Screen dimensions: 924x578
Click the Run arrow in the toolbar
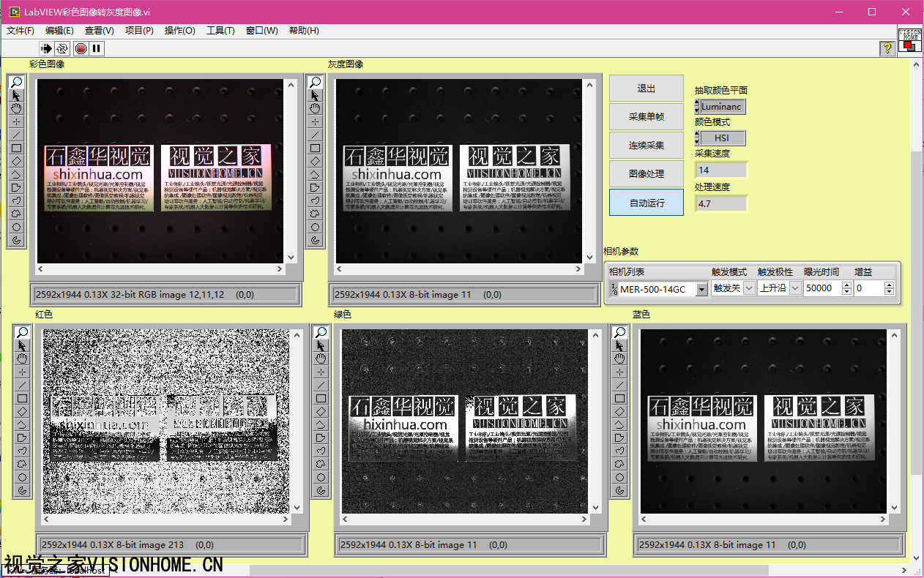coord(46,48)
